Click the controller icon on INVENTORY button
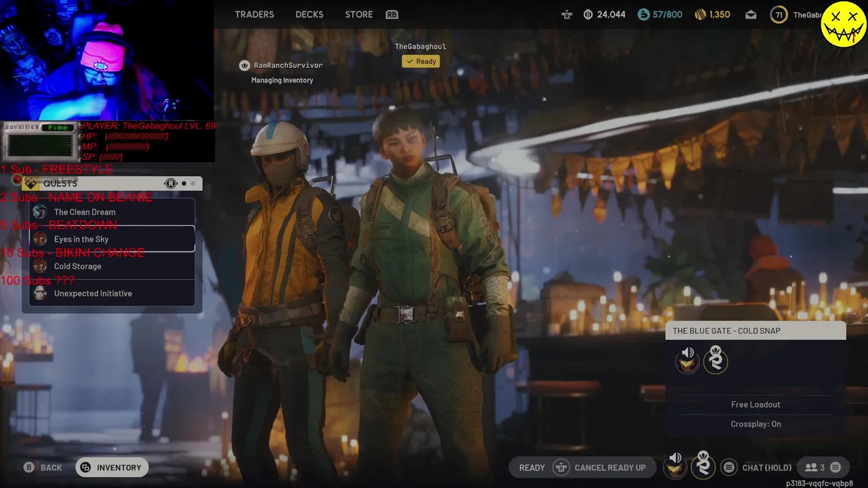 [85, 468]
